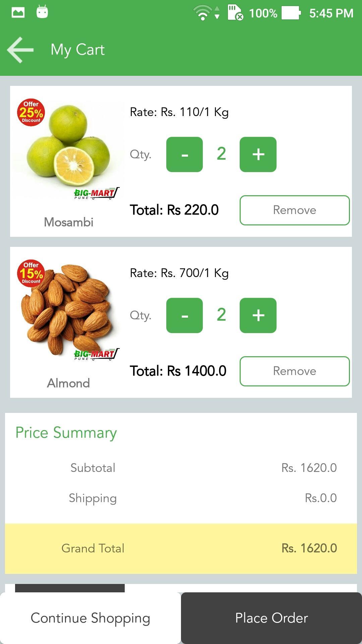This screenshot has width=362, height=644.
Task: Tap the Mosambi product name
Action: click(69, 222)
